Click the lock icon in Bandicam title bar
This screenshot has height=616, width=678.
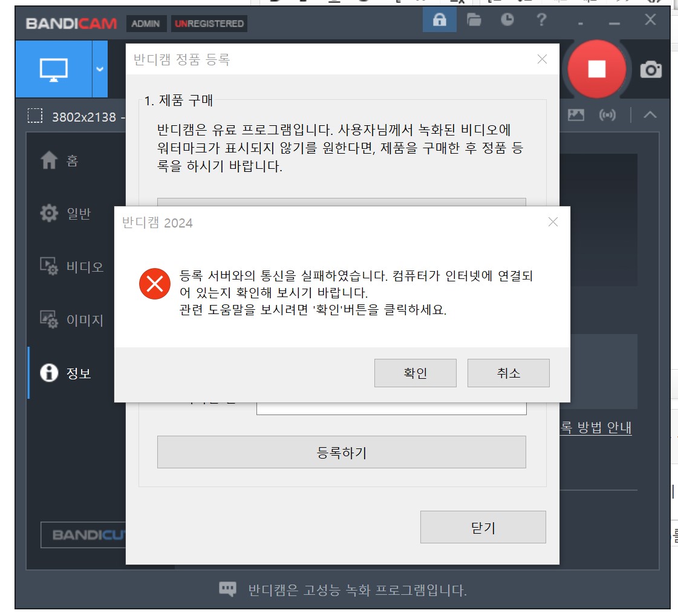click(x=439, y=20)
